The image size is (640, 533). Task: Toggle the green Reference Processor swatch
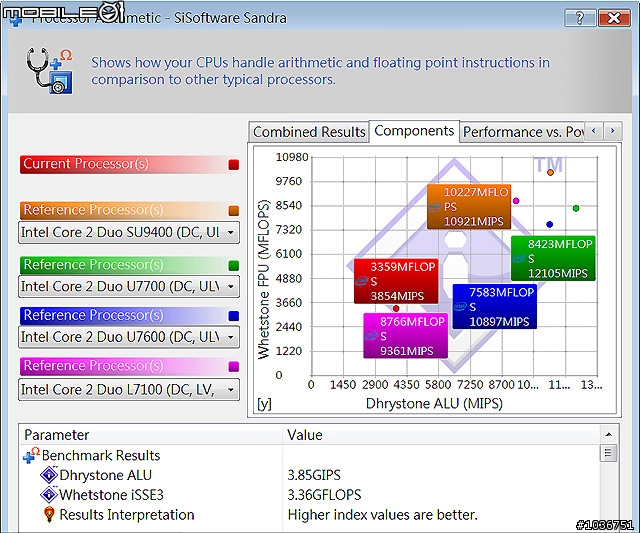pos(233,266)
